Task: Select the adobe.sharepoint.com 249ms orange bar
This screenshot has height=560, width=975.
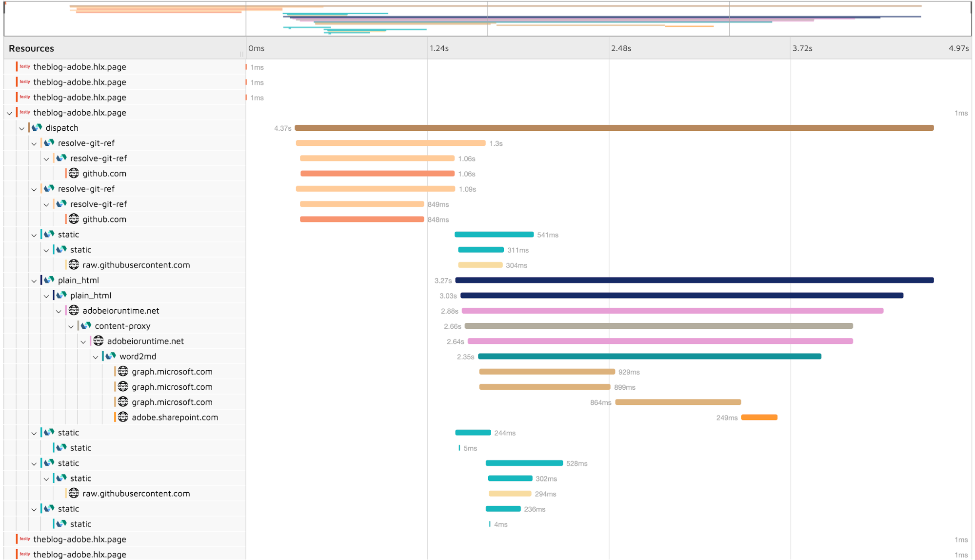Action: coord(759,417)
